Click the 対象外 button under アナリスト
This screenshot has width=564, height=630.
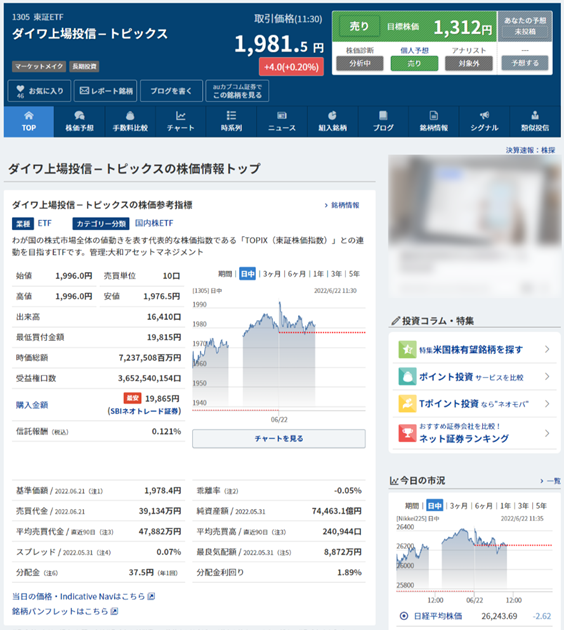click(x=469, y=63)
